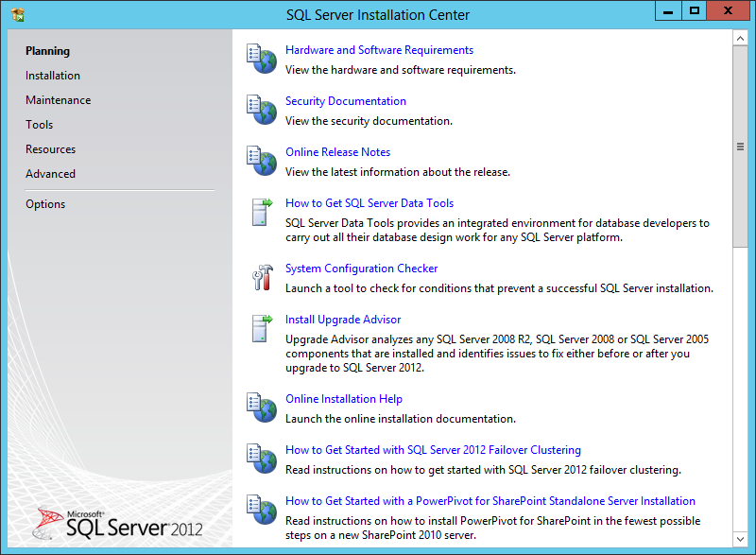This screenshot has width=756, height=555.
Task: Click the PowerPivot for SharePoint document icon
Action: pos(260,510)
